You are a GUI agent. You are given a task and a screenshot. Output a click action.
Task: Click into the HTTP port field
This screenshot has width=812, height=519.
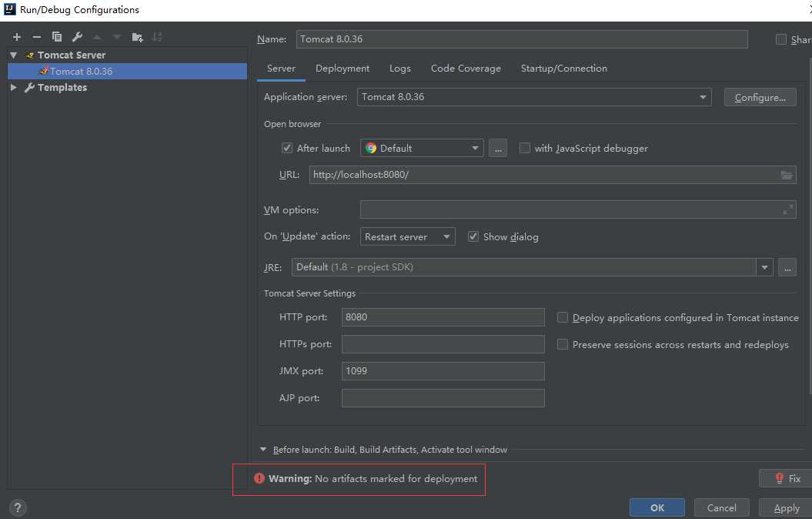[x=443, y=317]
